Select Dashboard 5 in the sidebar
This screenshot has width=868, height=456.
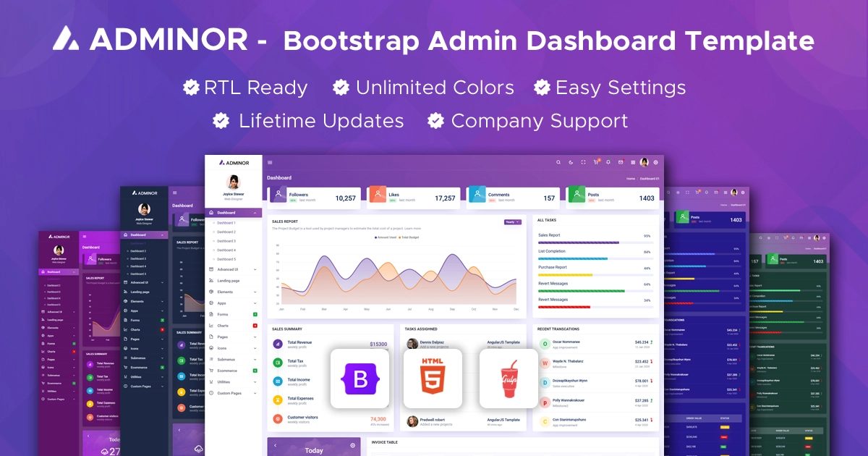(226, 259)
